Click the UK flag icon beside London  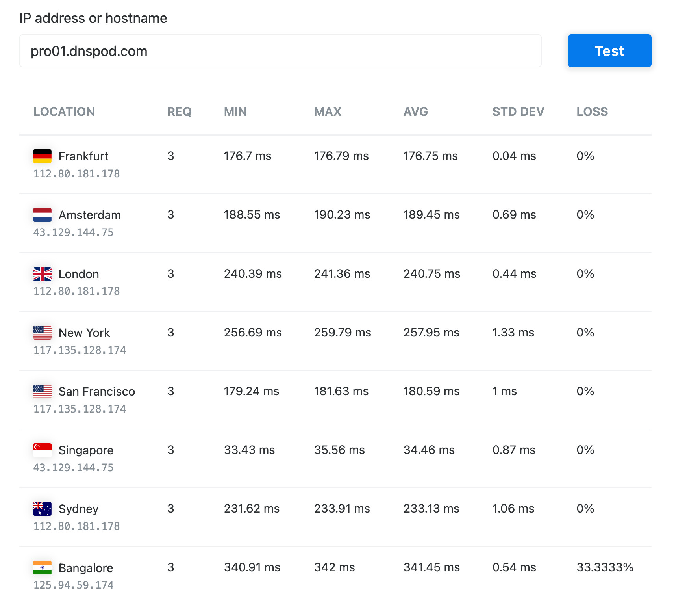[x=42, y=274]
